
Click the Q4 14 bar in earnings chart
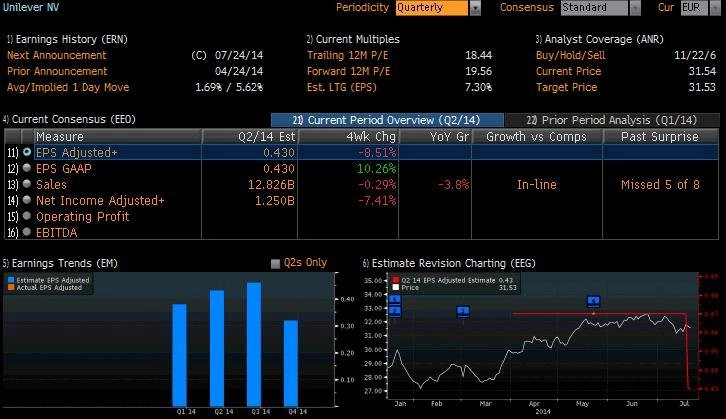click(291, 363)
